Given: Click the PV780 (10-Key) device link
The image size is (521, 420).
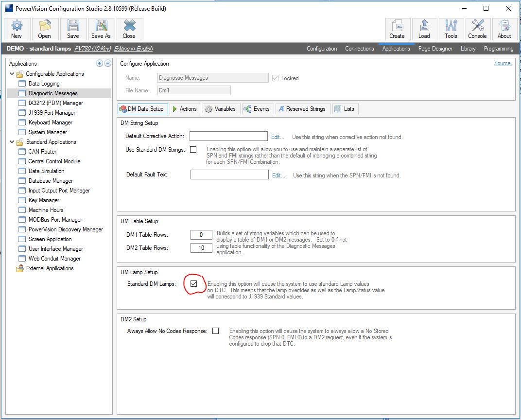Looking at the screenshot, I should coord(92,49).
